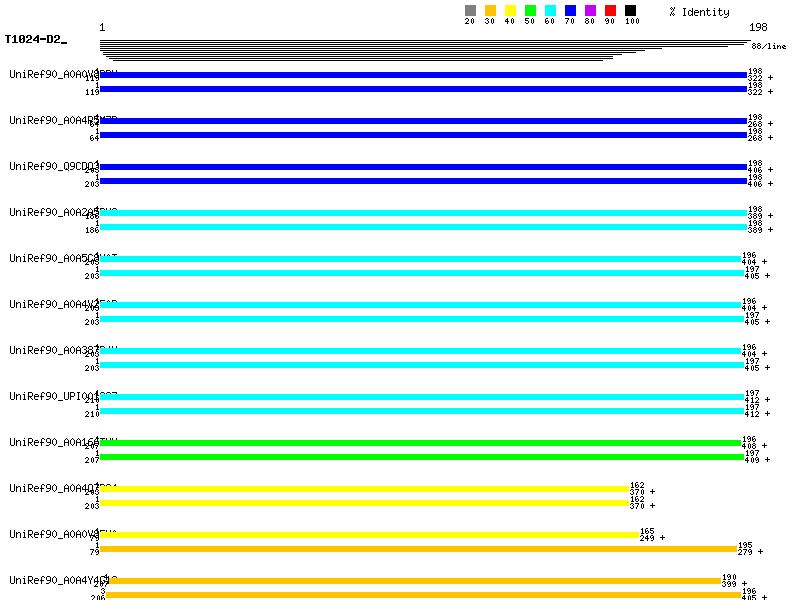
Task: Pick the green 50% identity legend swatch
Action: tap(530, 11)
